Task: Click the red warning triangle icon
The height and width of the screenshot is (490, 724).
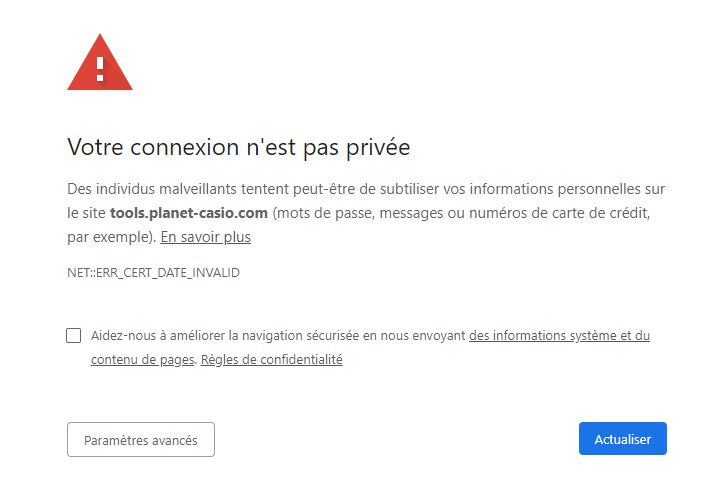Action: (x=100, y=62)
